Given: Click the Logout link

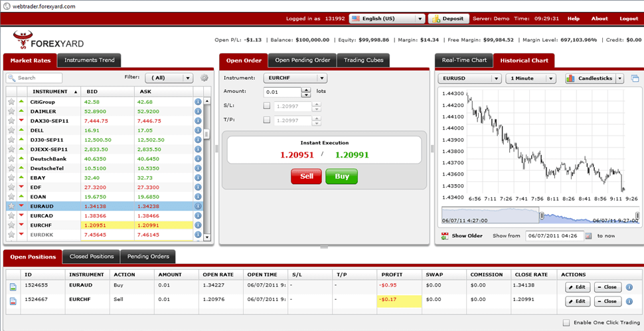Looking at the screenshot, I should 629,19.
